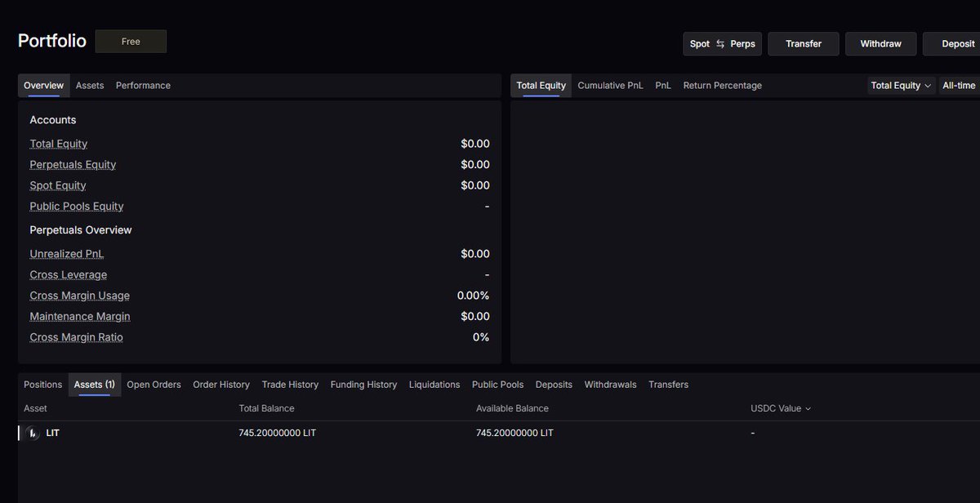Open the Trade History tab
The image size is (980, 503).
pos(290,384)
